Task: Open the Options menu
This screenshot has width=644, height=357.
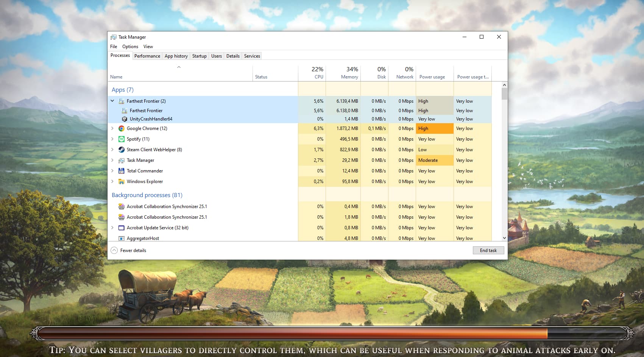Action: (x=130, y=47)
